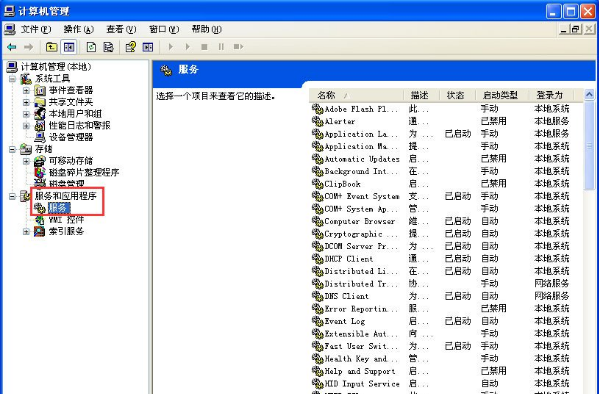
Task: Go back with the toolbar back arrow
Action: (12, 47)
